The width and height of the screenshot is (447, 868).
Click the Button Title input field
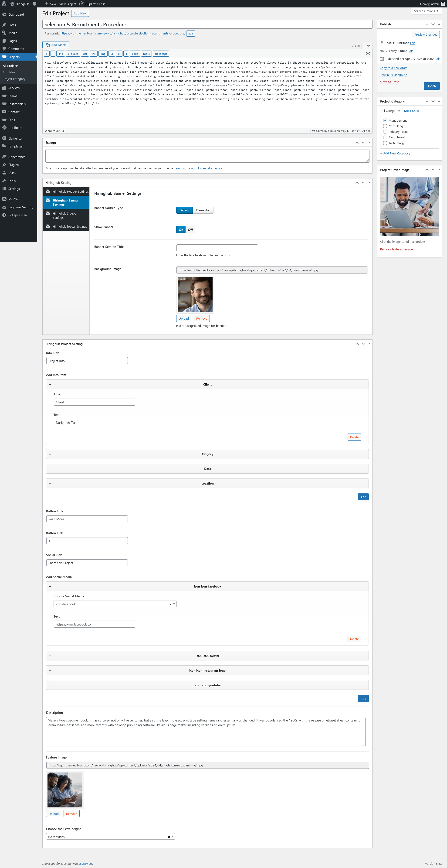point(87,519)
